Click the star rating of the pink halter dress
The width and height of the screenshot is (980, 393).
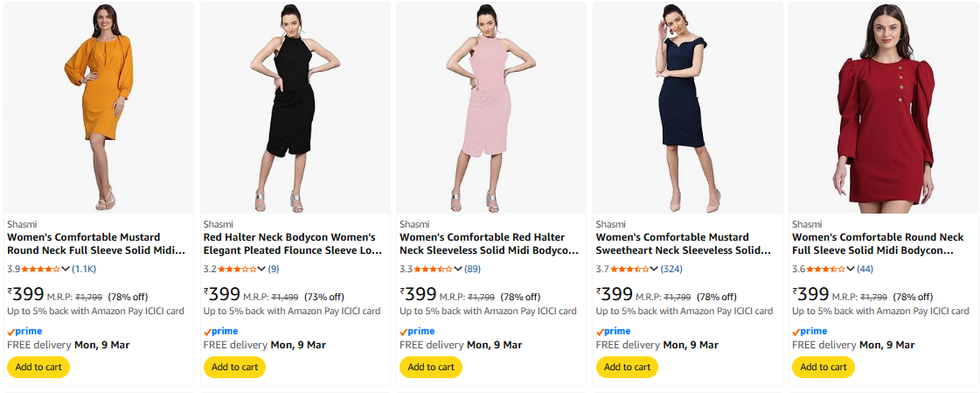coord(434,269)
